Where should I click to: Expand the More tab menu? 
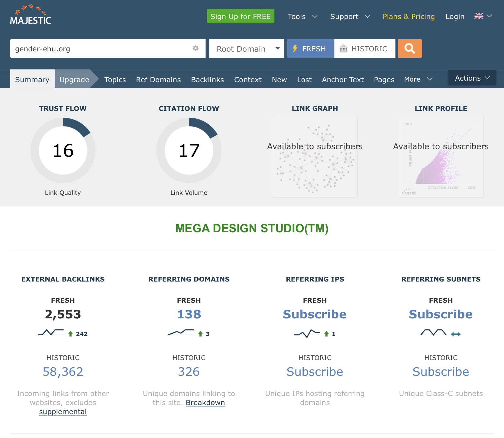pos(418,79)
